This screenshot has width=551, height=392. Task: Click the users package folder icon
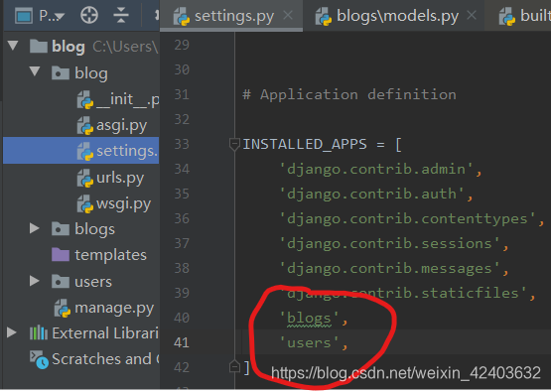tap(61, 282)
